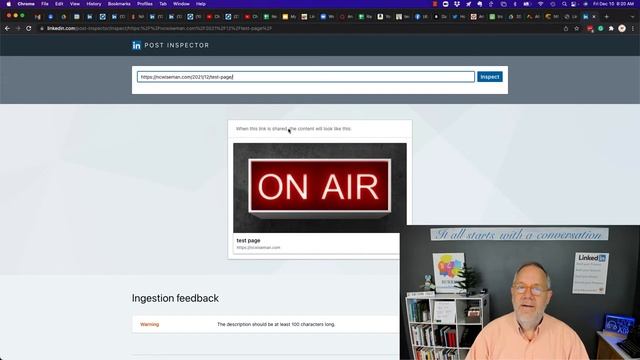Image resolution: width=640 pixels, height=360 pixels.
Task: Click the Inspect button
Action: (x=489, y=77)
